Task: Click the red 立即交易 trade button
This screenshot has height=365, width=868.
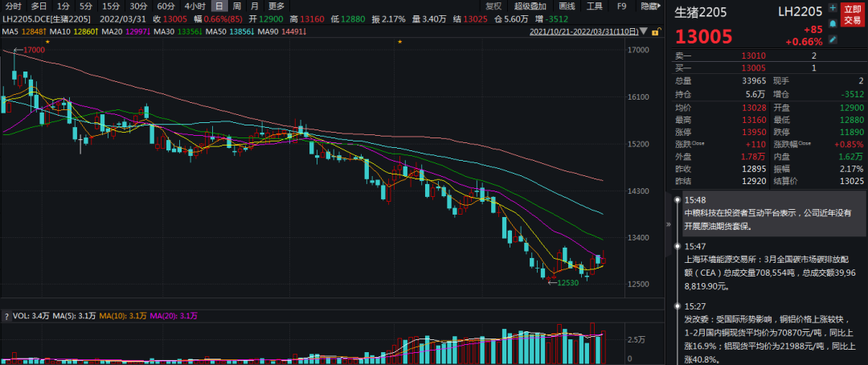Action: tap(852, 15)
